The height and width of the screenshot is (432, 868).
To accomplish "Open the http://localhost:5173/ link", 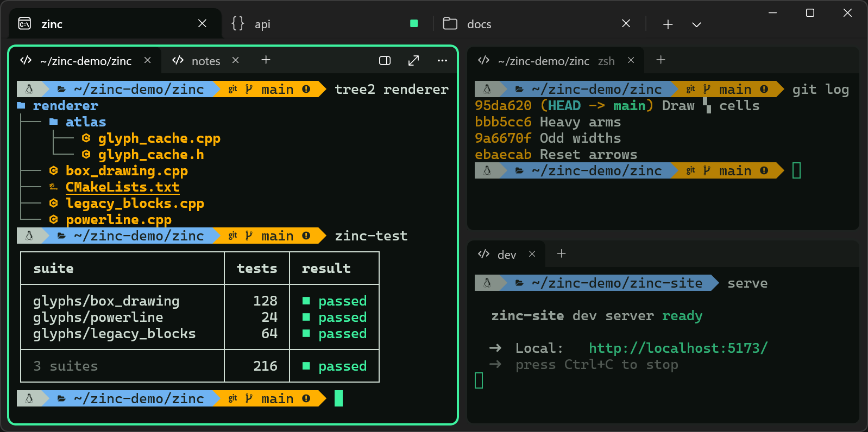I will (x=678, y=348).
